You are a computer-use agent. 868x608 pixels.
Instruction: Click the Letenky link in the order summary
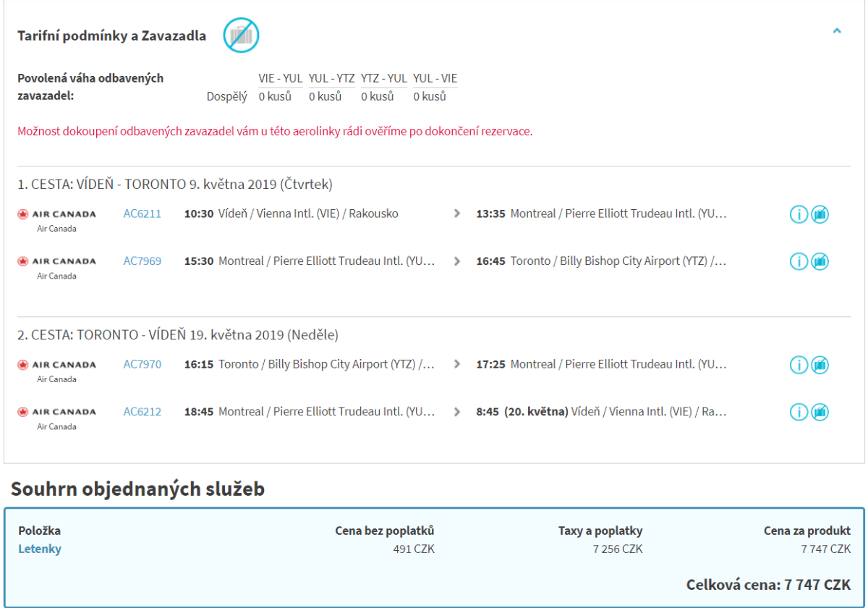40,549
